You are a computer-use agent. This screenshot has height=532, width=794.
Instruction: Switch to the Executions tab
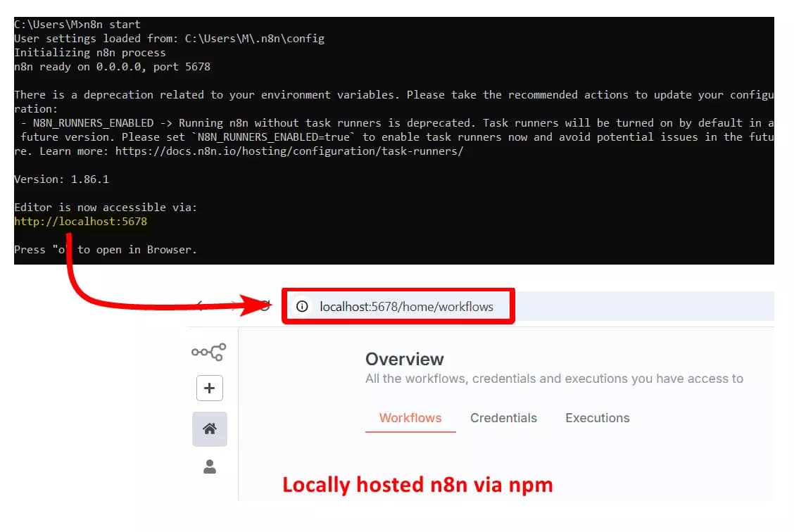[x=598, y=418]
